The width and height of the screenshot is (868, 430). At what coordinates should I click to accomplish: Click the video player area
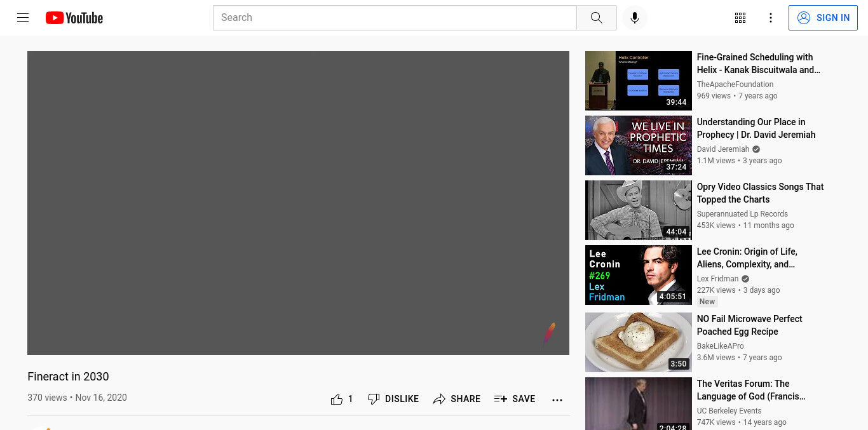coord(298,203)
